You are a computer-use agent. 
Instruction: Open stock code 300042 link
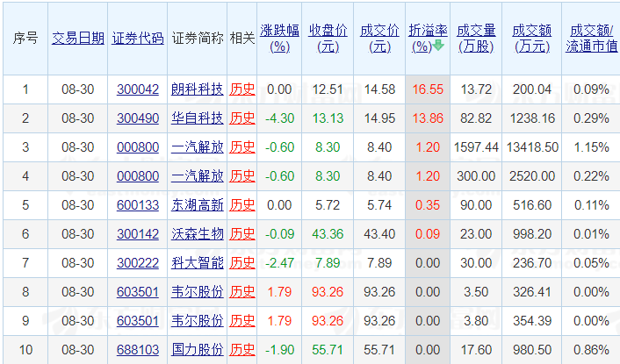pyautogui.click(x=138, y=89)
